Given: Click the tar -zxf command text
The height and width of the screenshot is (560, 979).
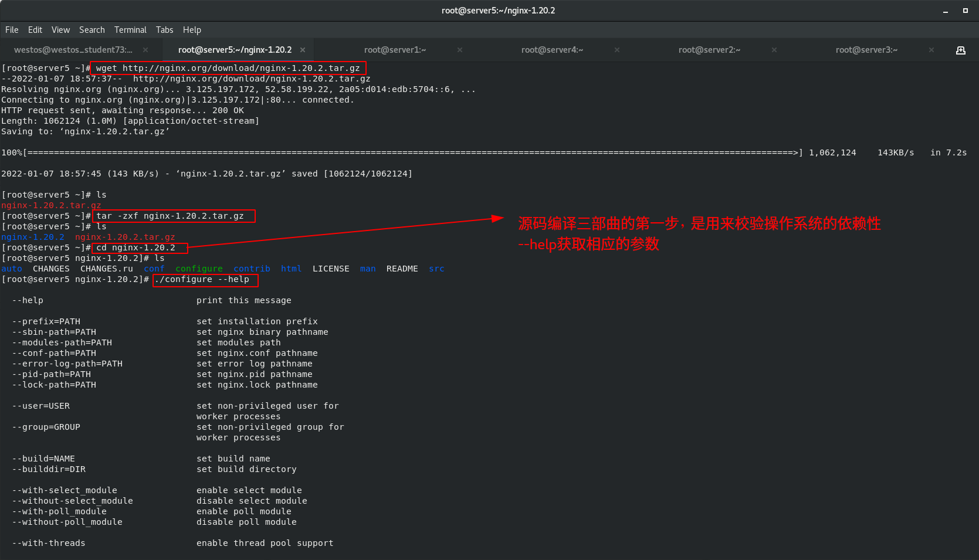Looking at the screenshot, I should (x=170, y=216).
